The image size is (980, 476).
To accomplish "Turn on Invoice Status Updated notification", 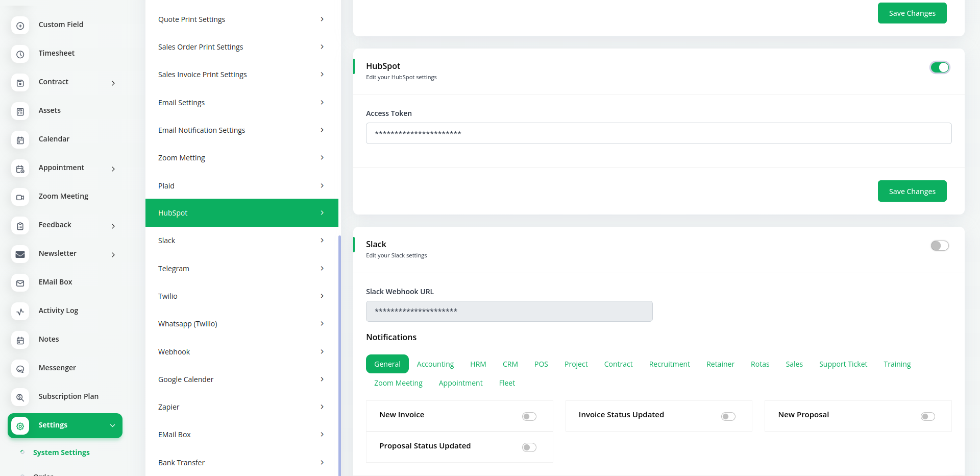I will tap(728, 416).
